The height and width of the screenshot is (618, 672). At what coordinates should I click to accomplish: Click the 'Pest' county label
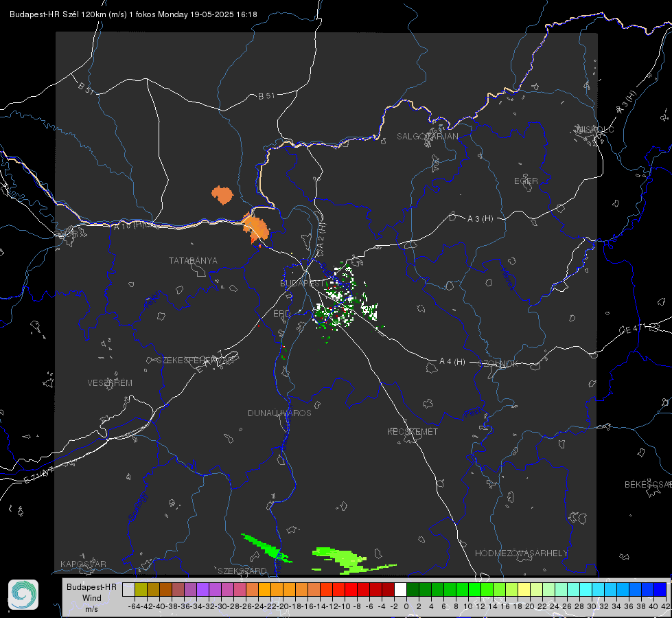472,413
